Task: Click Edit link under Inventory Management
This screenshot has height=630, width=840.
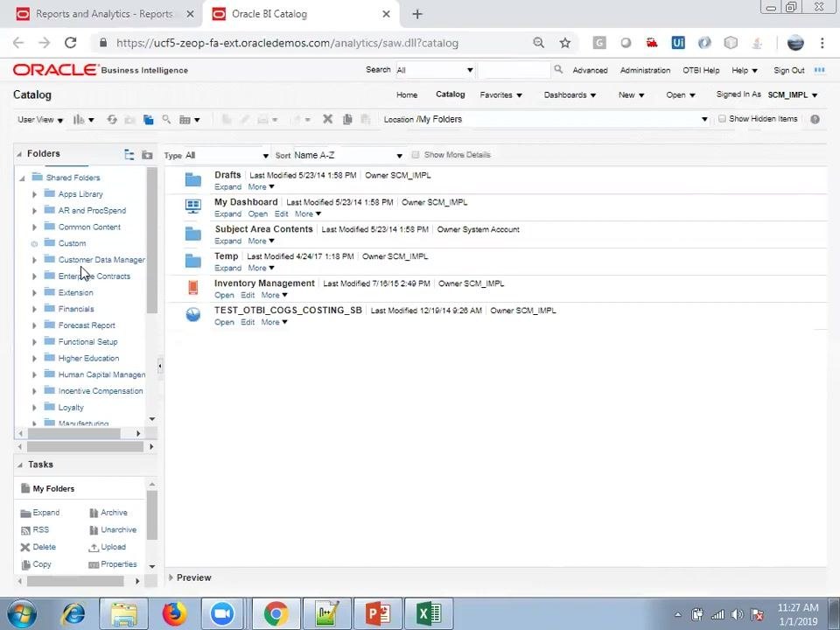Action: click(248, 295)
